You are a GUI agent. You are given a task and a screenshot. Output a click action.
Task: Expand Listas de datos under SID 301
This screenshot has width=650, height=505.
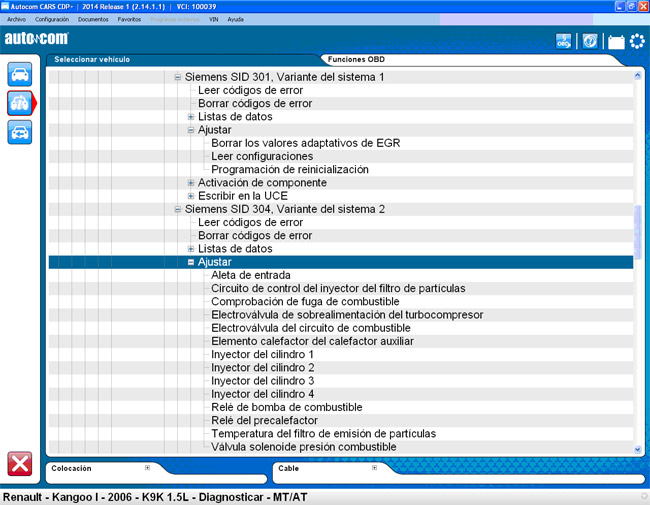pyautogui.click(x=191, y=117)
